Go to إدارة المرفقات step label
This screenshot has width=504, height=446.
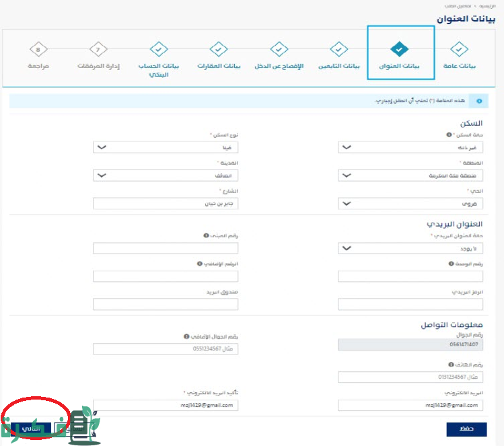tap(98, 66)
